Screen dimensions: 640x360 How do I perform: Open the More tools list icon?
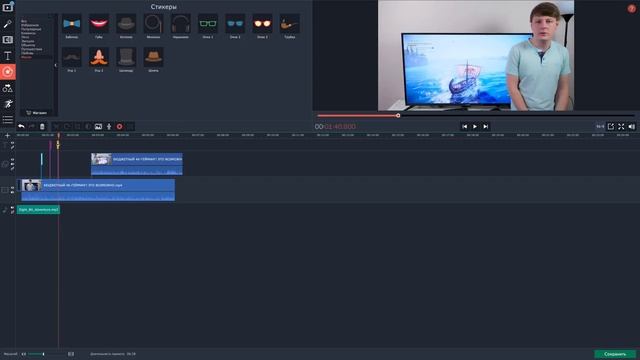pyautogui.click(x=8, y=120)
